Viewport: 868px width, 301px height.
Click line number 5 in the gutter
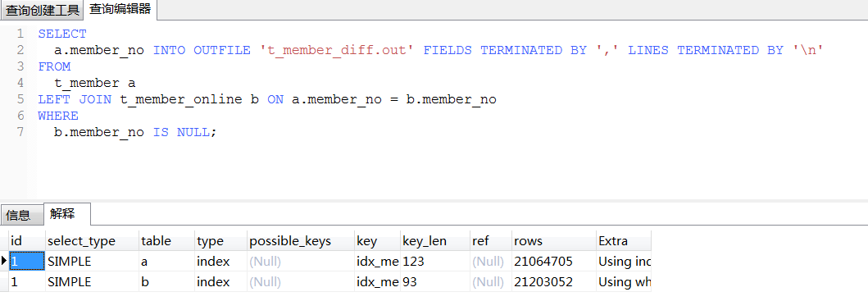pos(20,99)
